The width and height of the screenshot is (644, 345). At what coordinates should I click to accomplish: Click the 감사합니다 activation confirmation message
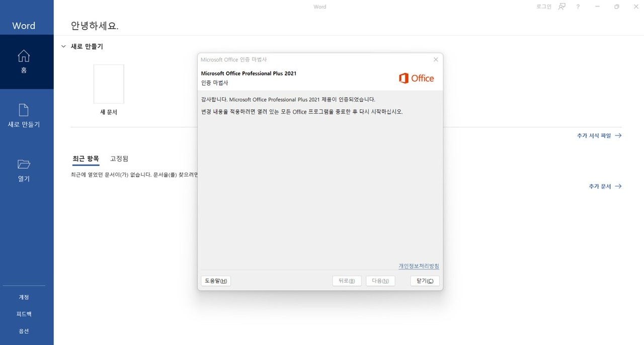coord(288,100)
